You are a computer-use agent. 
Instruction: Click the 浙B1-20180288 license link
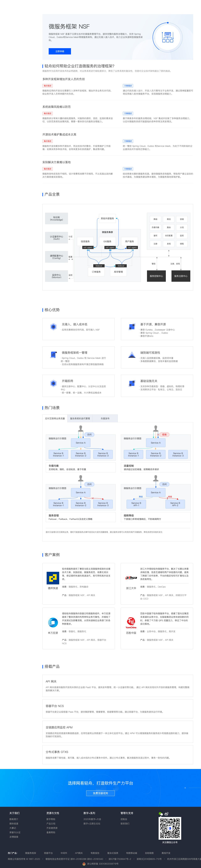[78, 859]
